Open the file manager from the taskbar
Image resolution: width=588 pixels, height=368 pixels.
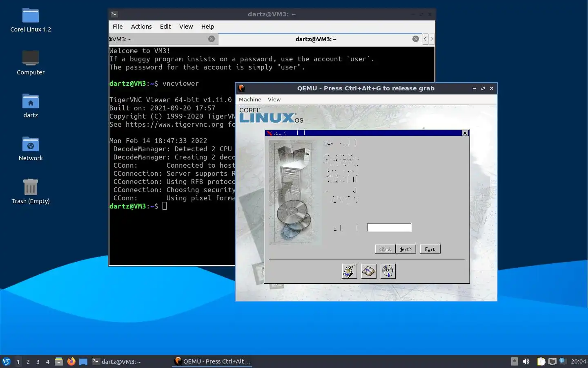[x=59, y=361]
